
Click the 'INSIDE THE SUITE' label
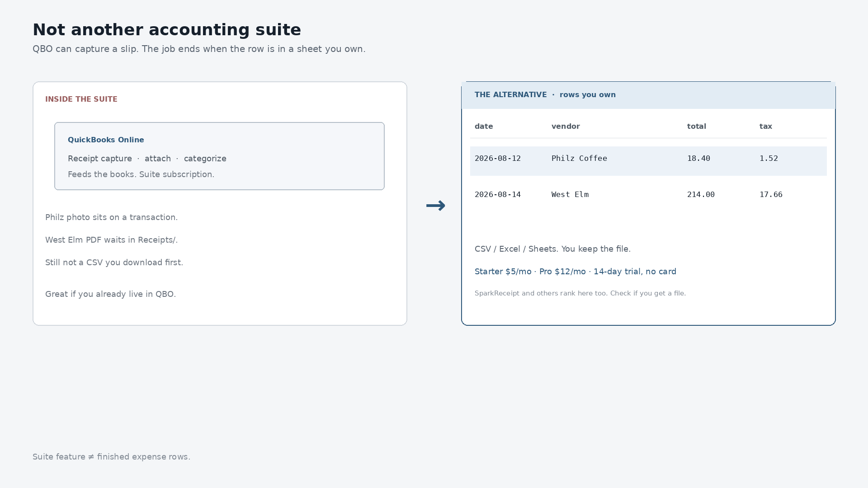[x=81, y=99]
